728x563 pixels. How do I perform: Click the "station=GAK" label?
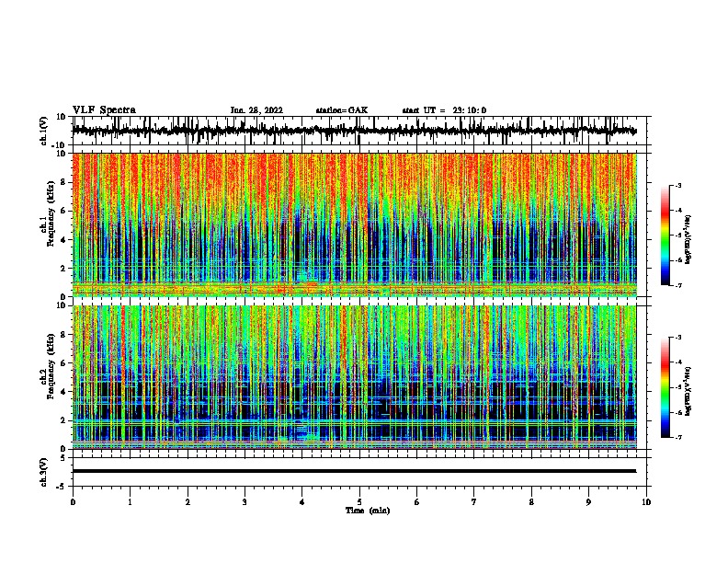[342, 110]
